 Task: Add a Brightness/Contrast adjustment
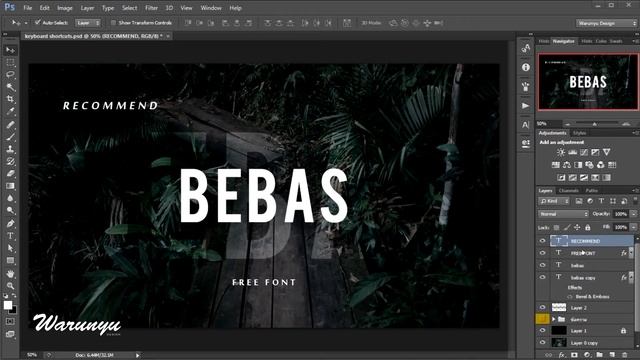tap(561, 152)
